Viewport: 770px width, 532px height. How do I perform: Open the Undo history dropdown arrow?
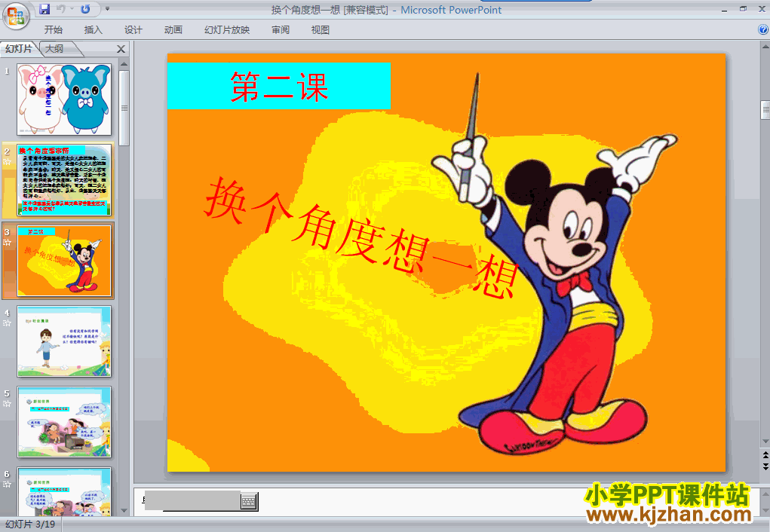72,9
